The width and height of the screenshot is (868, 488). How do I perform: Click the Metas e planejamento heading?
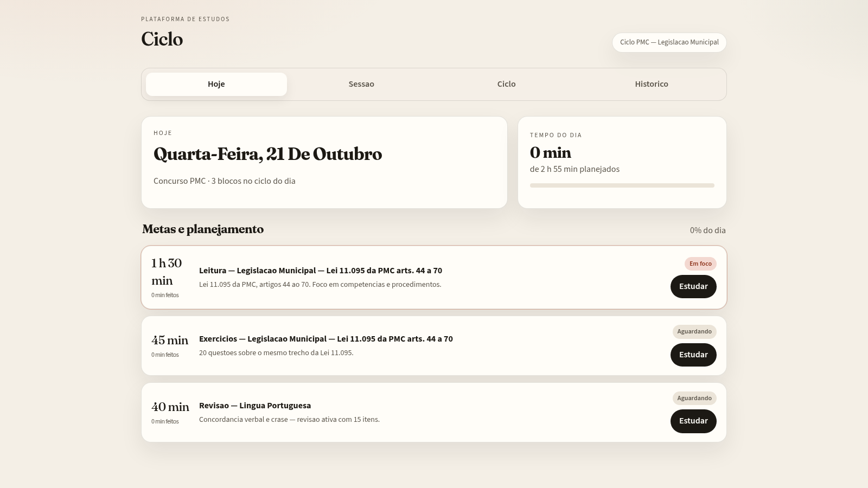click(203, 229)
